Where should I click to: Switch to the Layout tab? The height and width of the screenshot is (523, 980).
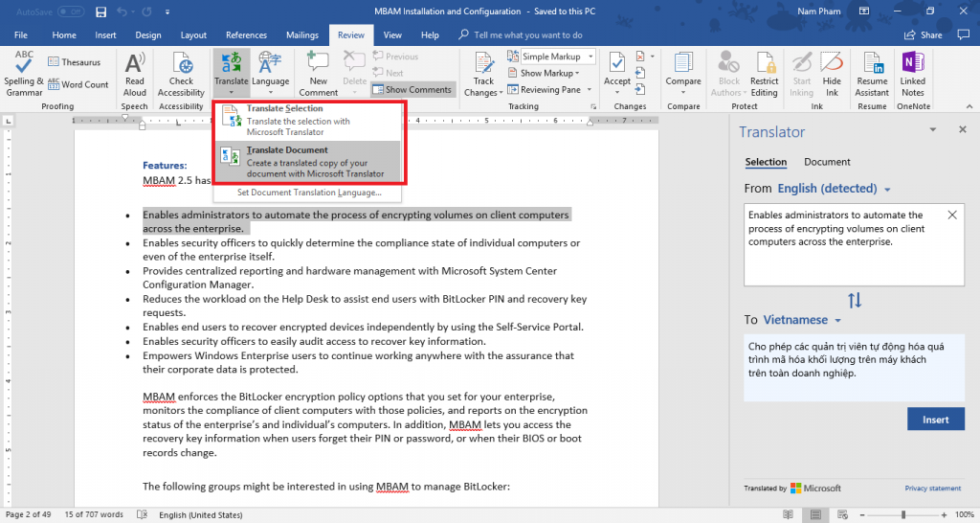click(x=193, y=35)
